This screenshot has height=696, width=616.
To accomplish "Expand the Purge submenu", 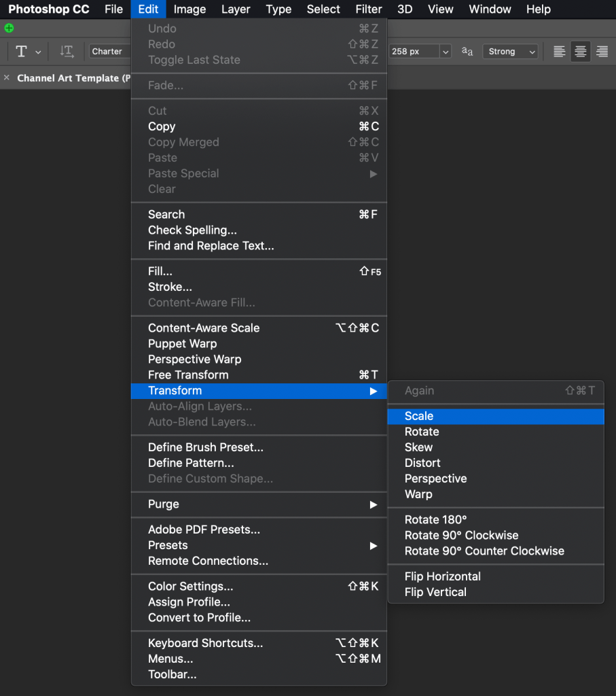I will click(x=258, y=504).
